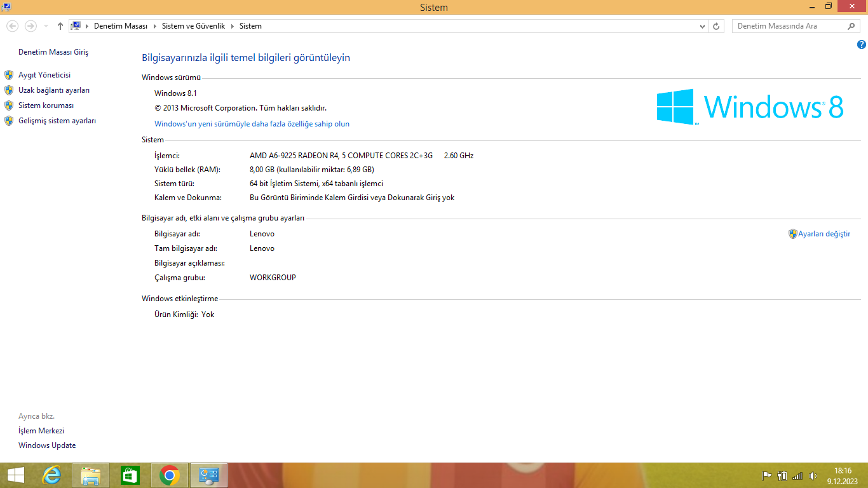Viewport: 868px width, 488px height.
Task: Refresh the address bar location
Action: pyautogui.click(x=717, y=26)
